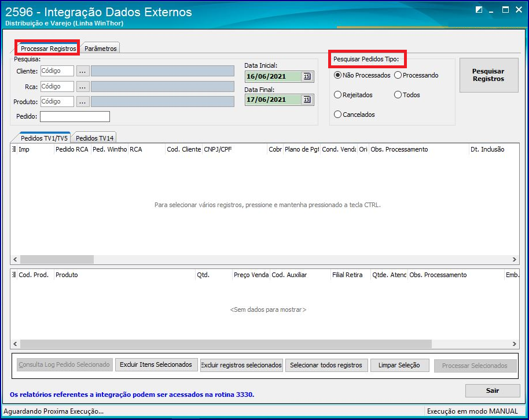Sort by Cod. Auxiliar column header
529x420 pixels.
[x=300, y=275]
